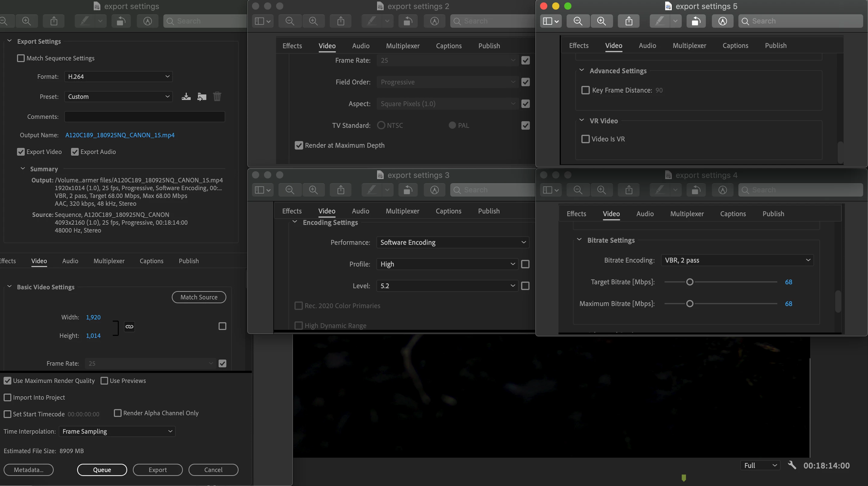Open Multiplexer tab in export settings 3
This screenshot has height=486, width=868.
[x=402, y=211]
